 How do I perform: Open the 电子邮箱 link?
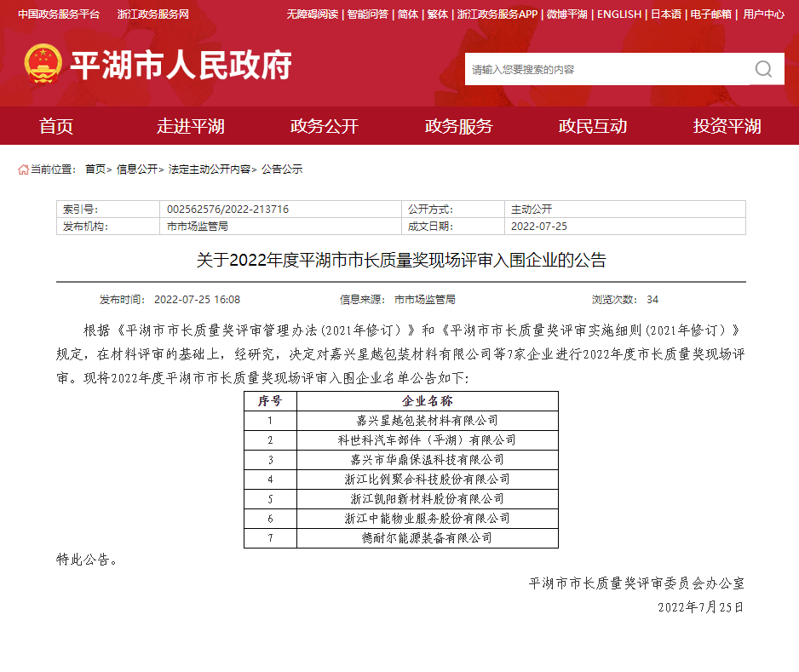tap(710, 14)
